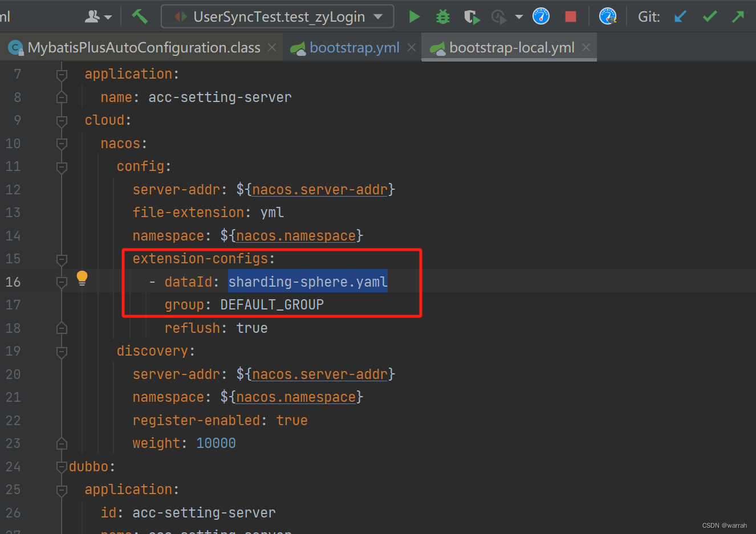Image resolution: width=756 pixels, height=534 pixels.
Task: Update project with Git blue arrow
Action: 680,17
